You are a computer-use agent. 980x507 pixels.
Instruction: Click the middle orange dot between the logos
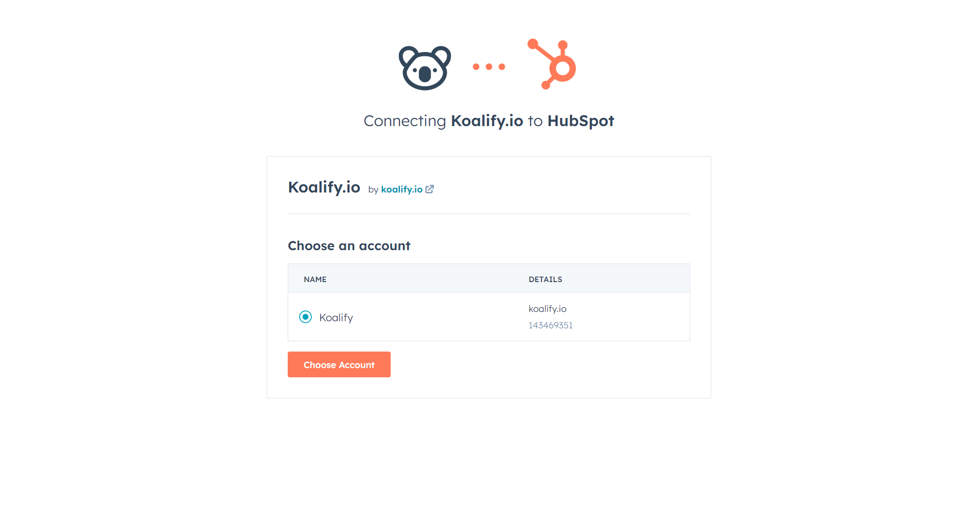click(x=488, y=66)
